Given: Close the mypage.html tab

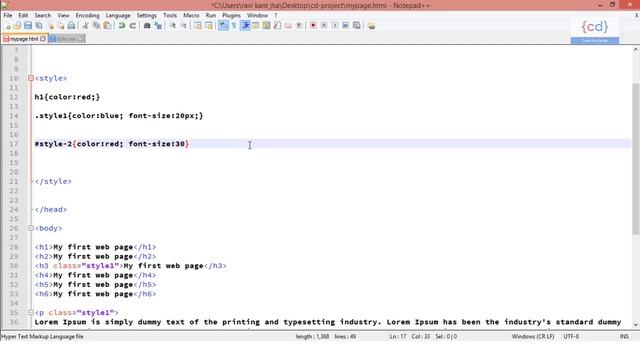Looking at the screenshot, I should tap(43, 39).
